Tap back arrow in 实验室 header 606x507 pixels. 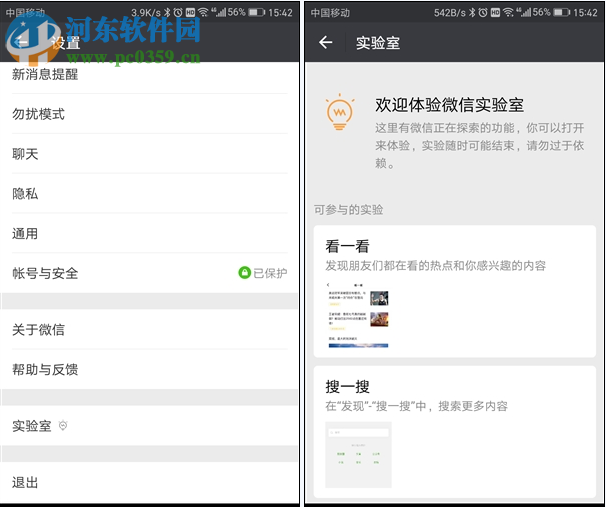click(325, 42)
